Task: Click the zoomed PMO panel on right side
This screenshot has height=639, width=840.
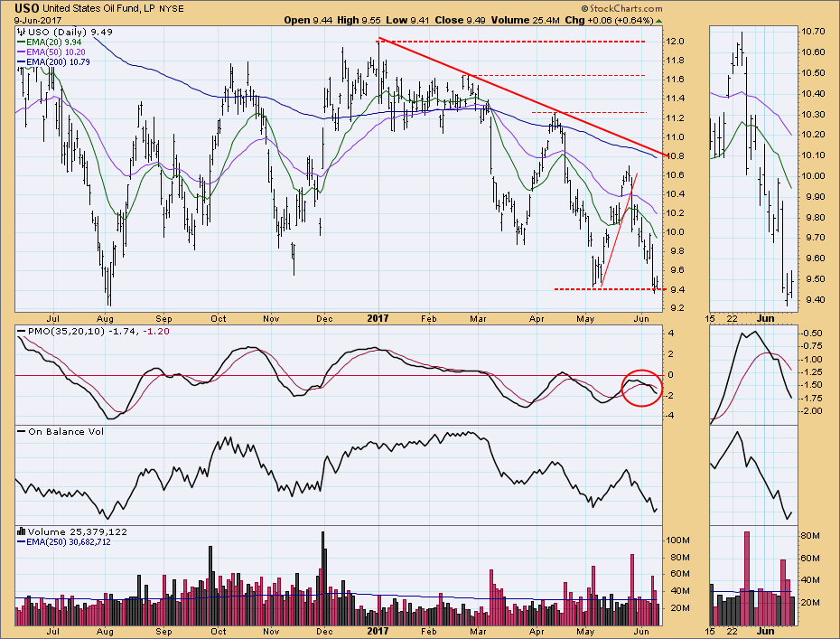Action: [x=752, y=375]
